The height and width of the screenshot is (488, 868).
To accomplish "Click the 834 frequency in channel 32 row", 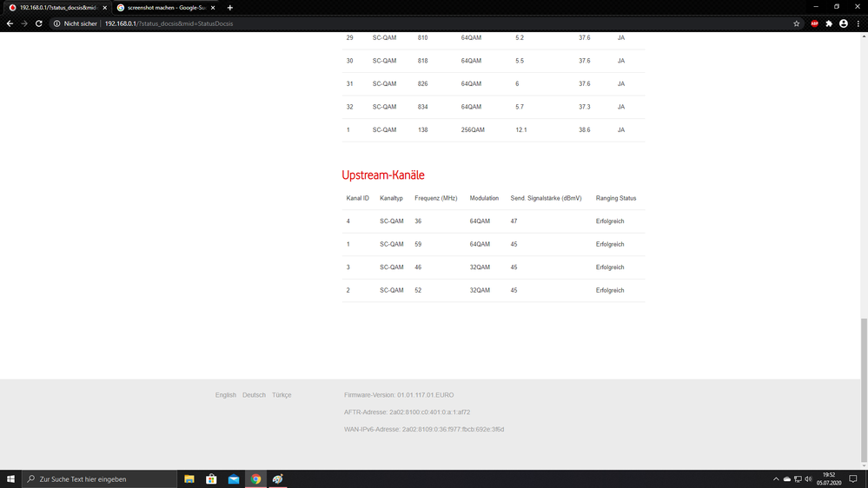I will click(x=422, y=107).
